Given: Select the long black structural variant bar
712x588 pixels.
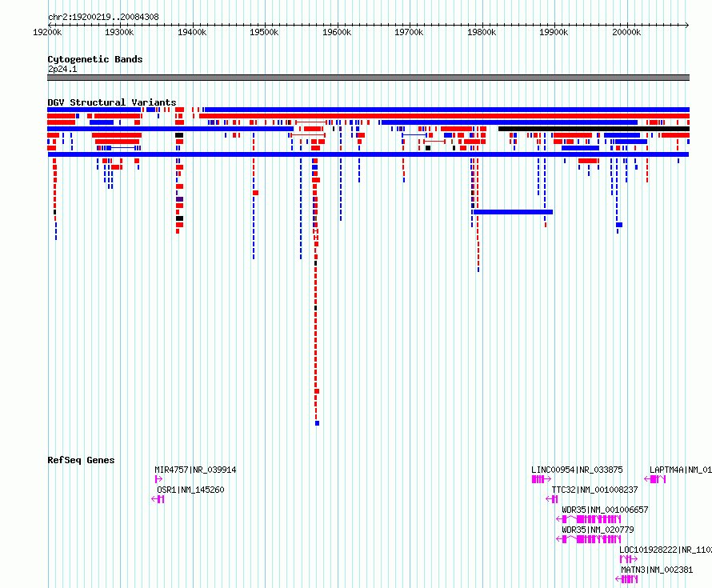Looking at the screenshot, I should point(594,129).
